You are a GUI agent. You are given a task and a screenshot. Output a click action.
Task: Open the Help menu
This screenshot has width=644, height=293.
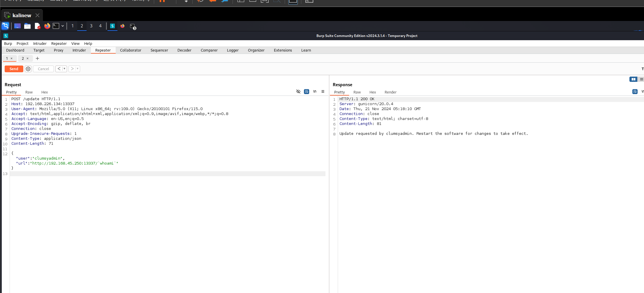coord(88,43)
